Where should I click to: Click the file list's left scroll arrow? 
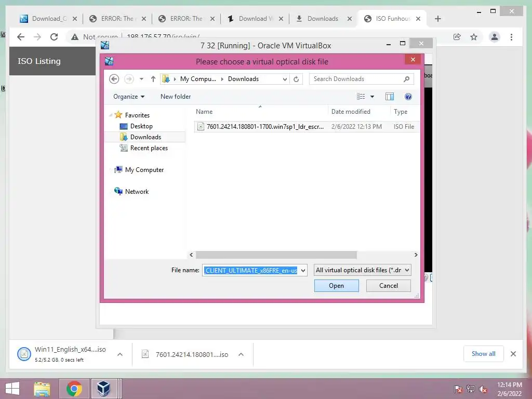191,255
